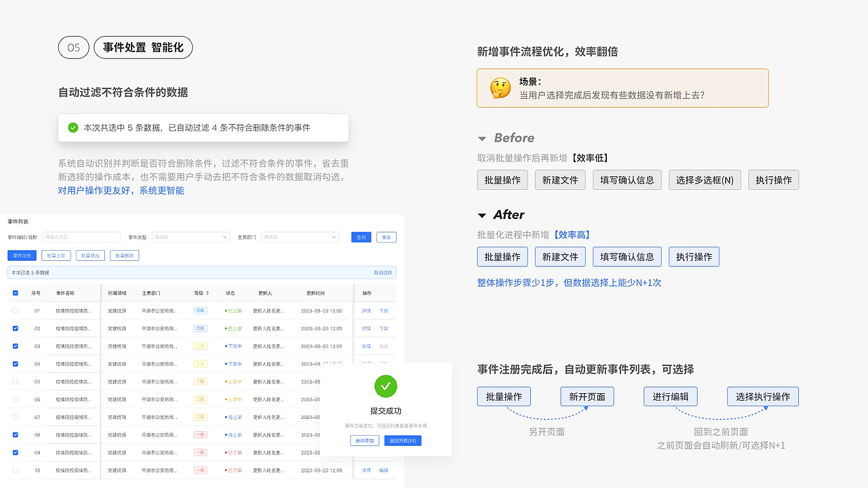This screenshot has height=488, width=868.
Task: Click the 重置 button
Action: point(387,237)
